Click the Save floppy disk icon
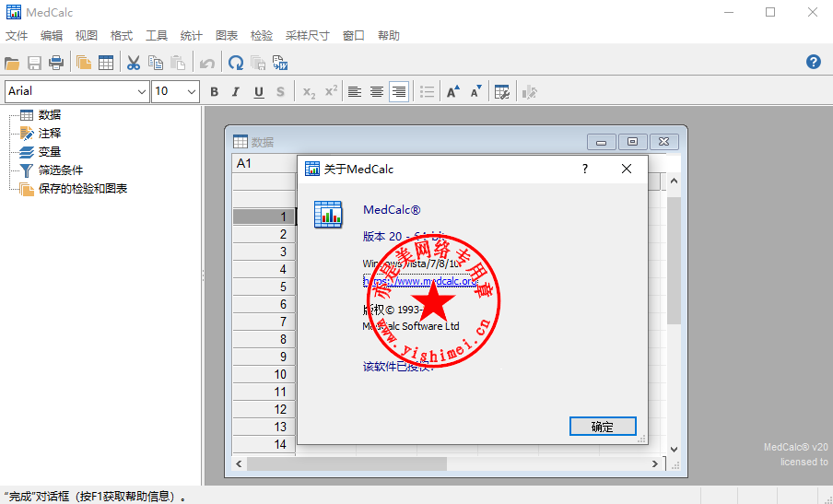The image size is (833, 504). tap(34, 64)
